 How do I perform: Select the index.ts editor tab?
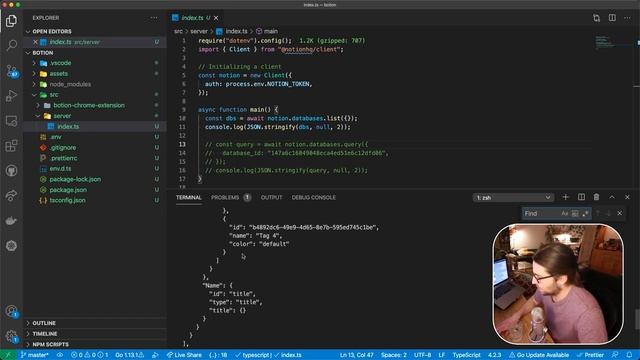196,18
